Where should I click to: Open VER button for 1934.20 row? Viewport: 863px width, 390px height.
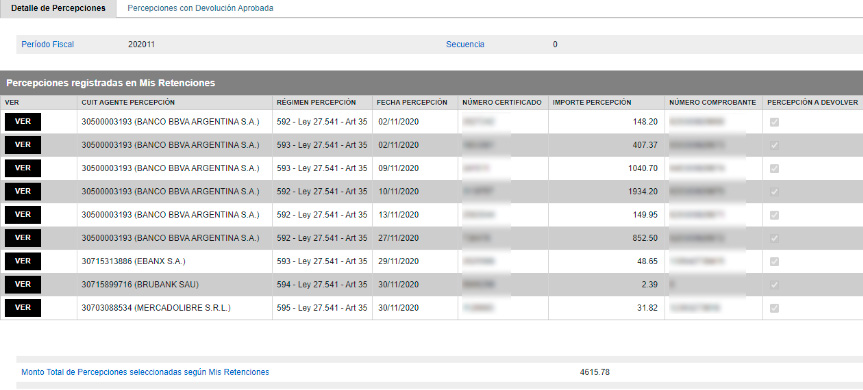point(23,191)
